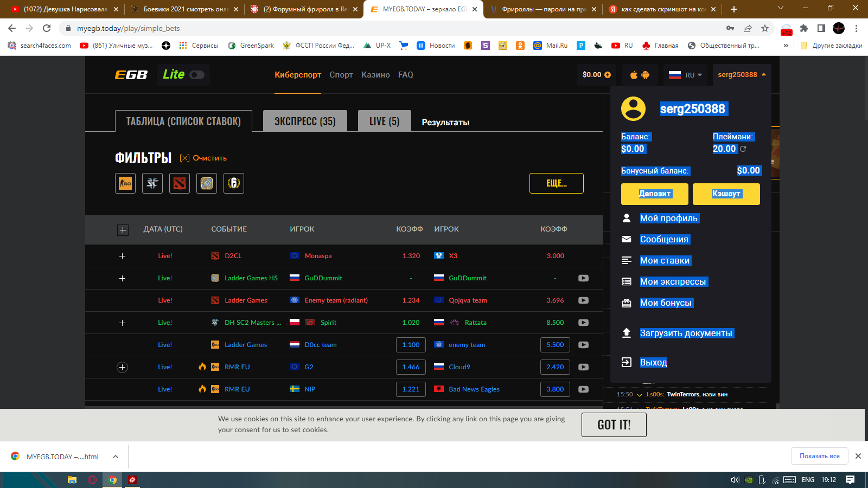The image size is (868, 488).
Task: Open the Apple app download icon
Action: pos(634,75)
